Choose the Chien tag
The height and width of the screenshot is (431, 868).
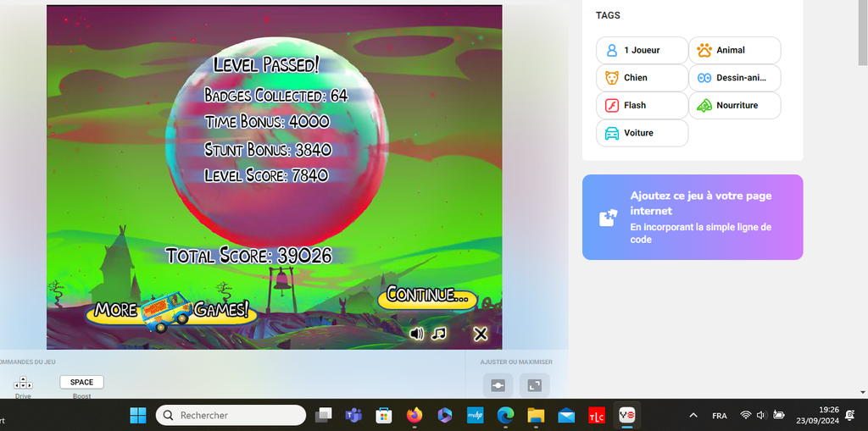642,78
